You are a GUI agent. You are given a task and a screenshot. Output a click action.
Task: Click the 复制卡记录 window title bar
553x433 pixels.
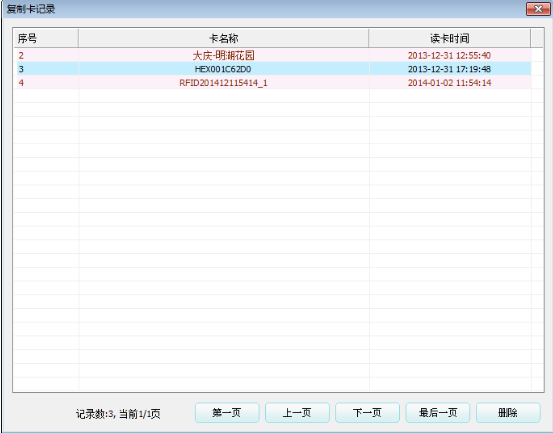point(265,9)
